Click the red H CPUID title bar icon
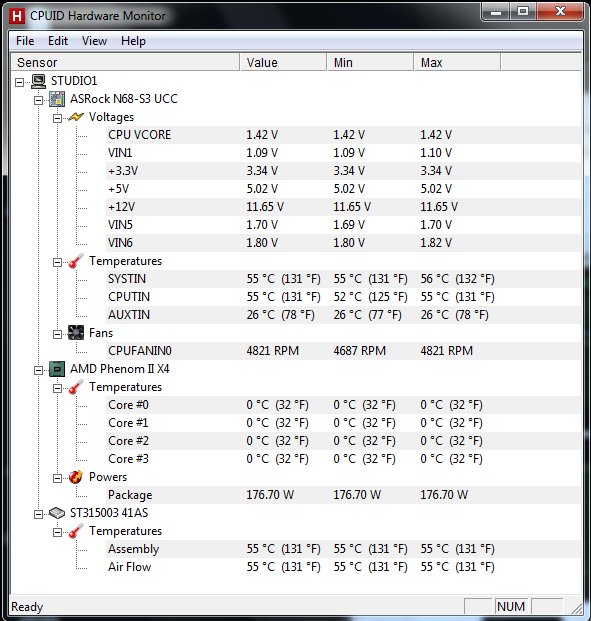This screenshot has width=591, height=621. [17, 16]
